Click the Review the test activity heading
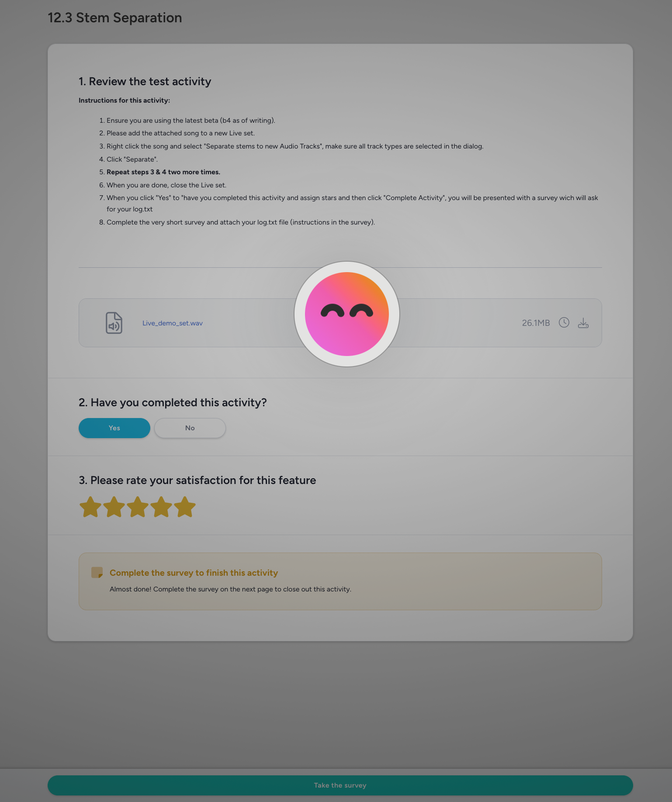This screenshot has height=802, width=672. coord(145,82)
